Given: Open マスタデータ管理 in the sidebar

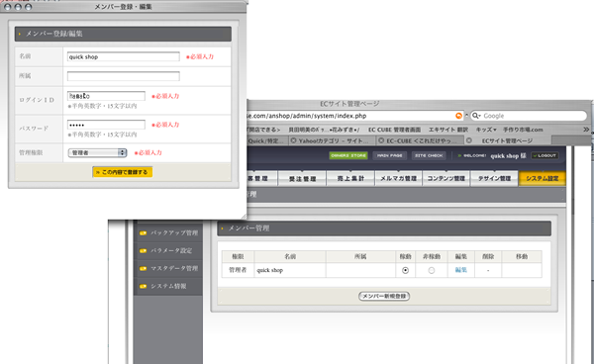Looking at the screenshot, I should 174,269.
